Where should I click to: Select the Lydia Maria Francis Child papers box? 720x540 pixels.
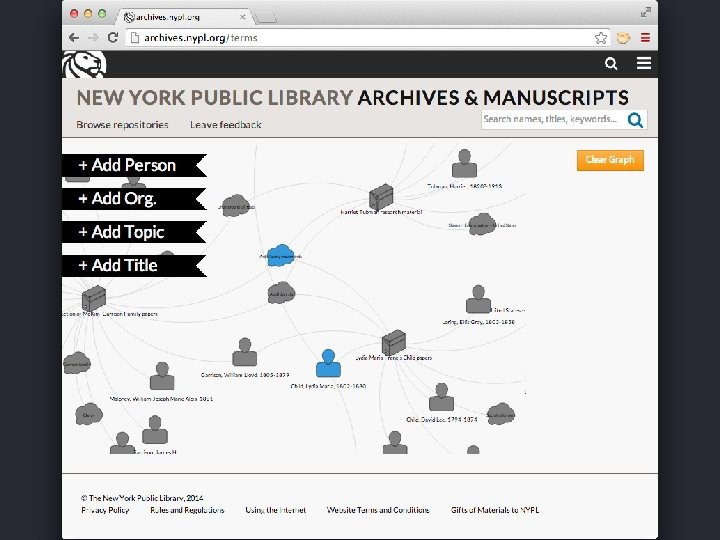click(x=394, y=342)
